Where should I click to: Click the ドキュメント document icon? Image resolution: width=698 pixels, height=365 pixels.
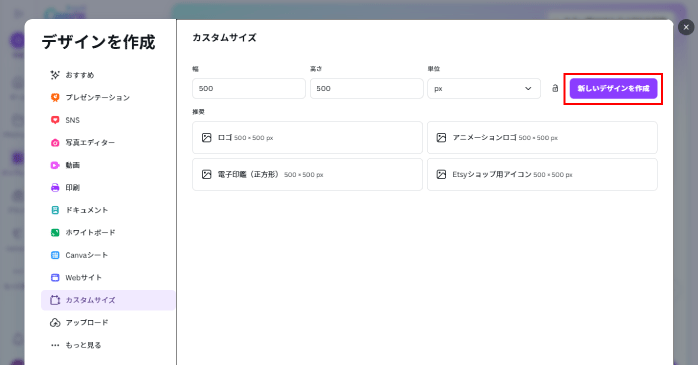[x=55, y=210]
